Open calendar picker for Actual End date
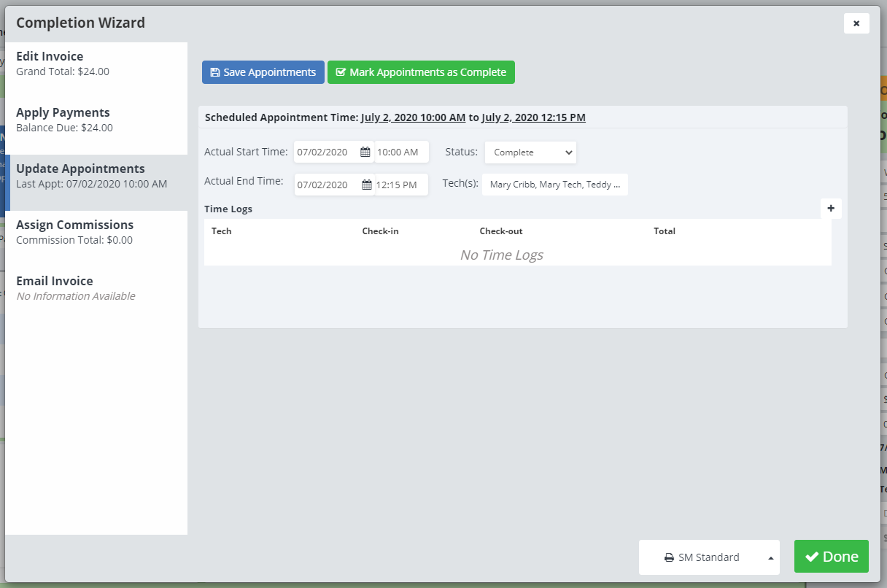This screenshot has height=588, width=887. [367, 185]
